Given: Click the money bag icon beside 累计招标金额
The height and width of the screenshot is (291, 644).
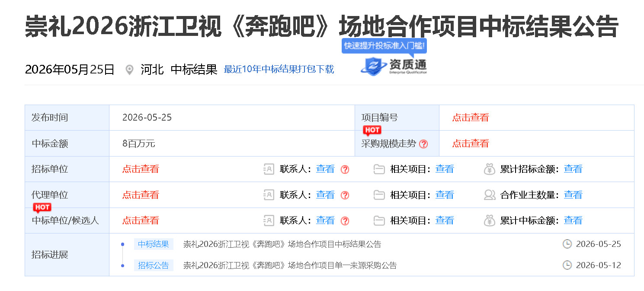Looking at the screenshot, I should pos(489,169).
